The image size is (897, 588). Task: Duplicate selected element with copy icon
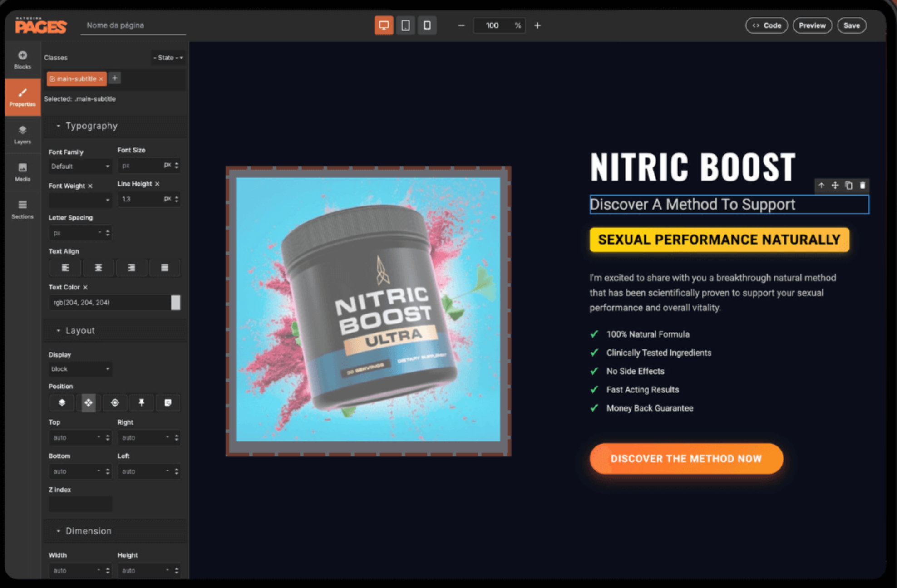(x=848, y=185)
